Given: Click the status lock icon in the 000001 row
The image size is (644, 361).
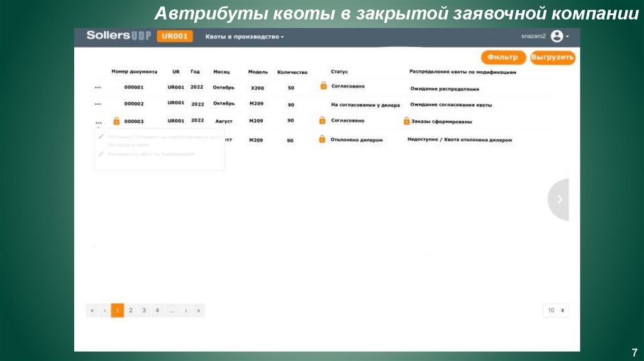Looking at the screenshot, I should [x=323, y=86].
